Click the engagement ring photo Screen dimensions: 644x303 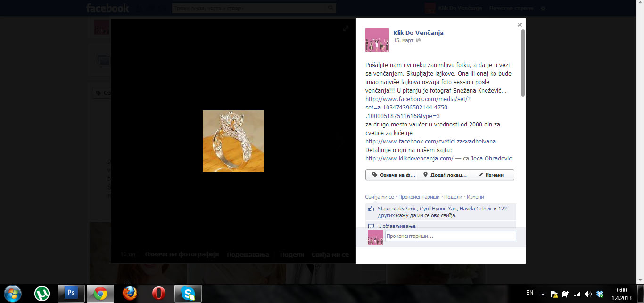tap(233, 141)
